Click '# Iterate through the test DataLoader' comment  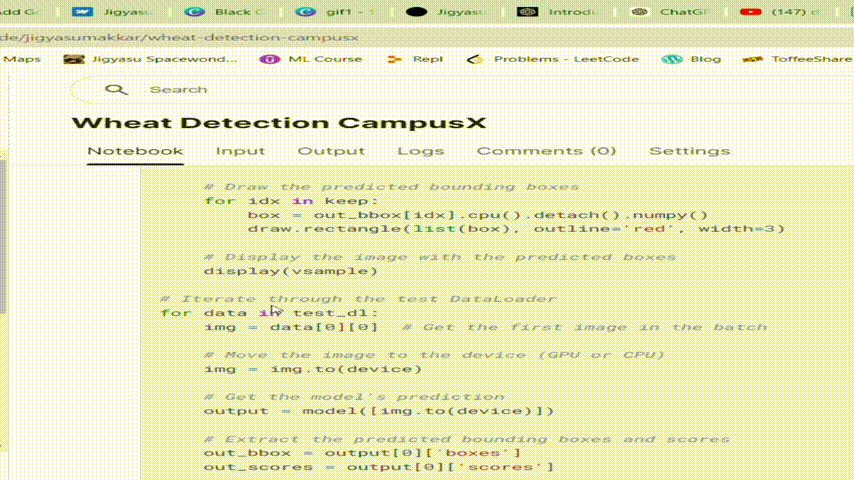pyautogui.click(x=358, y=299)
